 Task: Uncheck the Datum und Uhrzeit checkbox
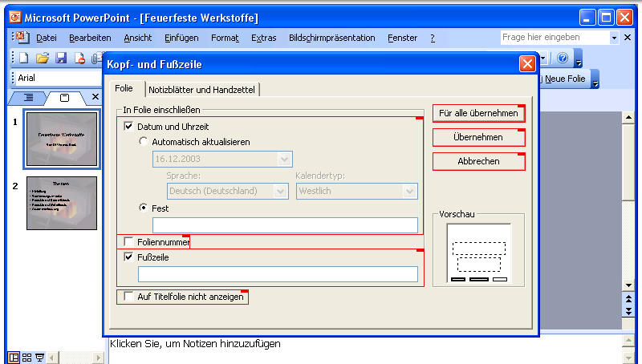(x=128, y=127)
